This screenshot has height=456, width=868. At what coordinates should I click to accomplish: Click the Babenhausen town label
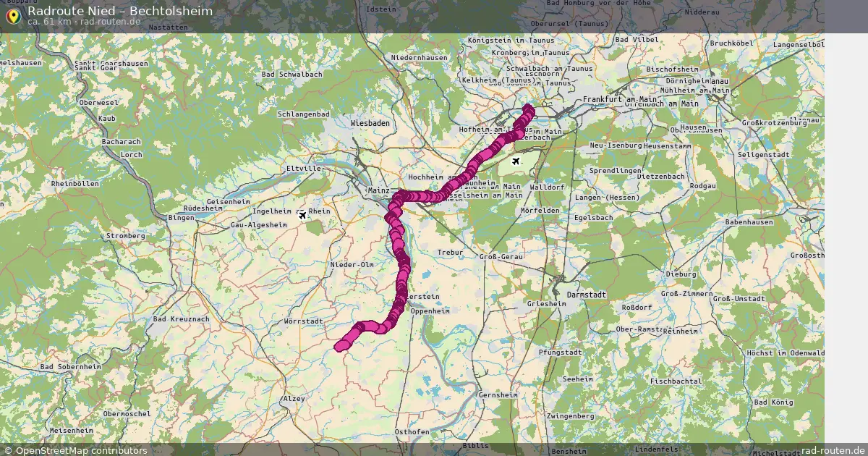tap(750, 222)
